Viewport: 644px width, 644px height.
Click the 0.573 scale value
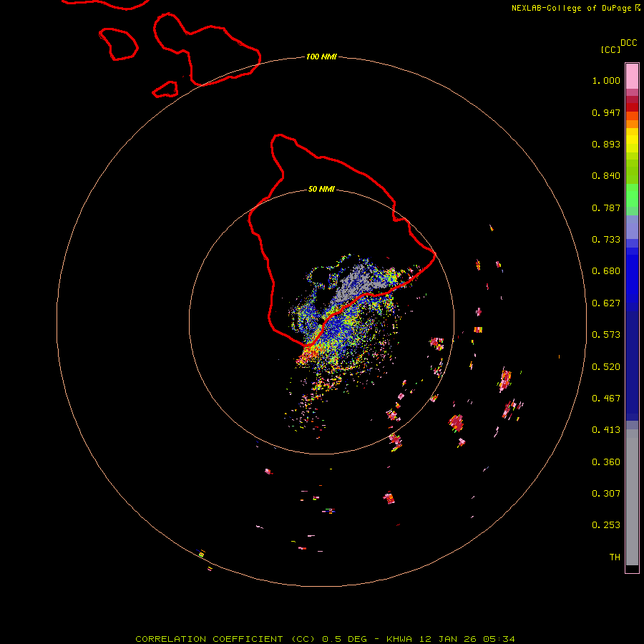pyautogui.click(x=606, y=335)
